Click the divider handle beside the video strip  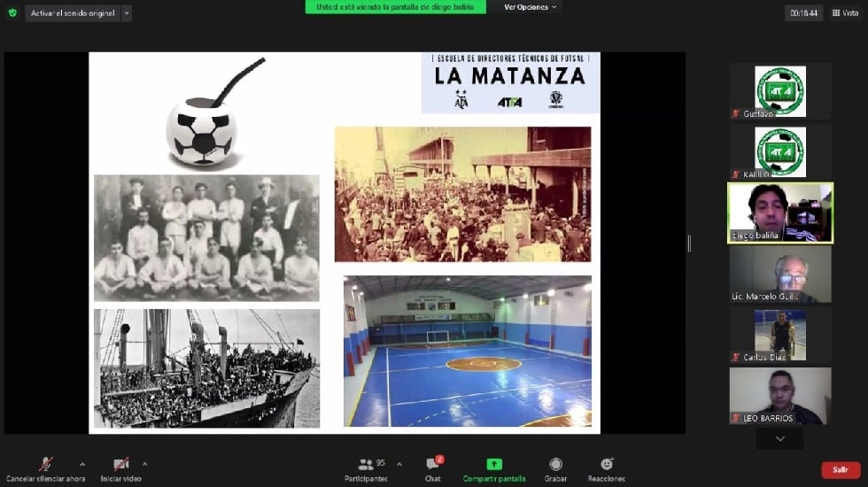(x=689, y=243)
